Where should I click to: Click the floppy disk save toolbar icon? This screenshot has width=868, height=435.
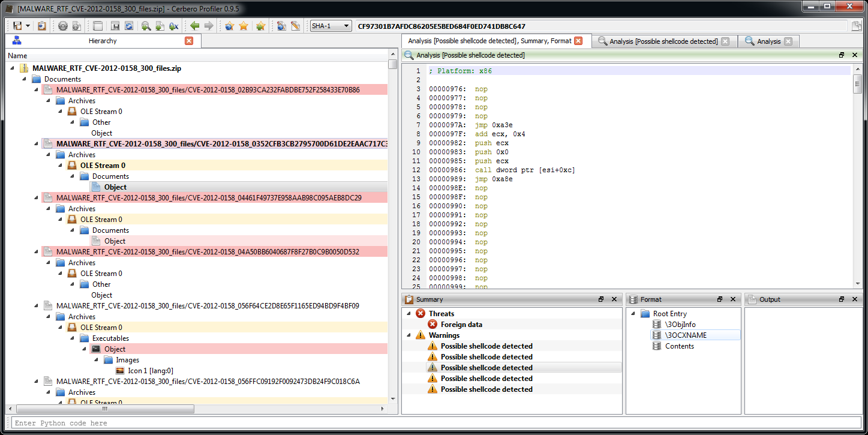tap(115, 26)
